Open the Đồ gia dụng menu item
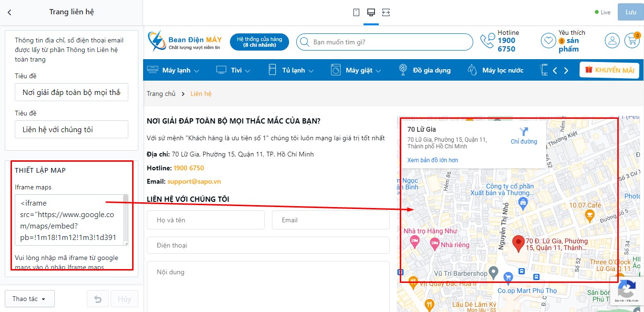The width and height of the screenshot is (644, 312). [431, 70]
